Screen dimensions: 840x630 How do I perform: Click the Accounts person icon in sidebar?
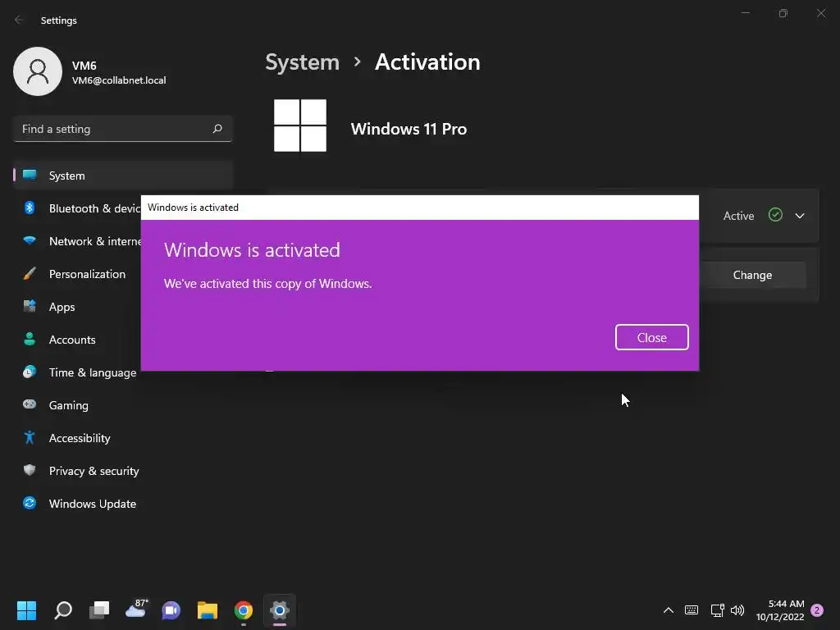(30, 339)
